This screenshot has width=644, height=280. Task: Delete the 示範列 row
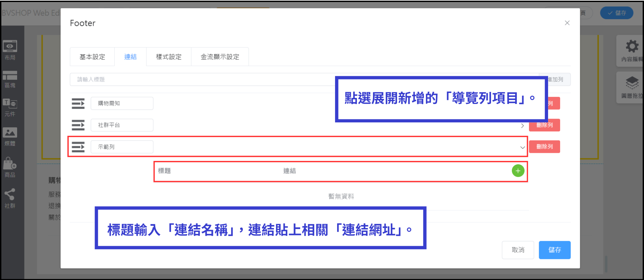(544, 147)
